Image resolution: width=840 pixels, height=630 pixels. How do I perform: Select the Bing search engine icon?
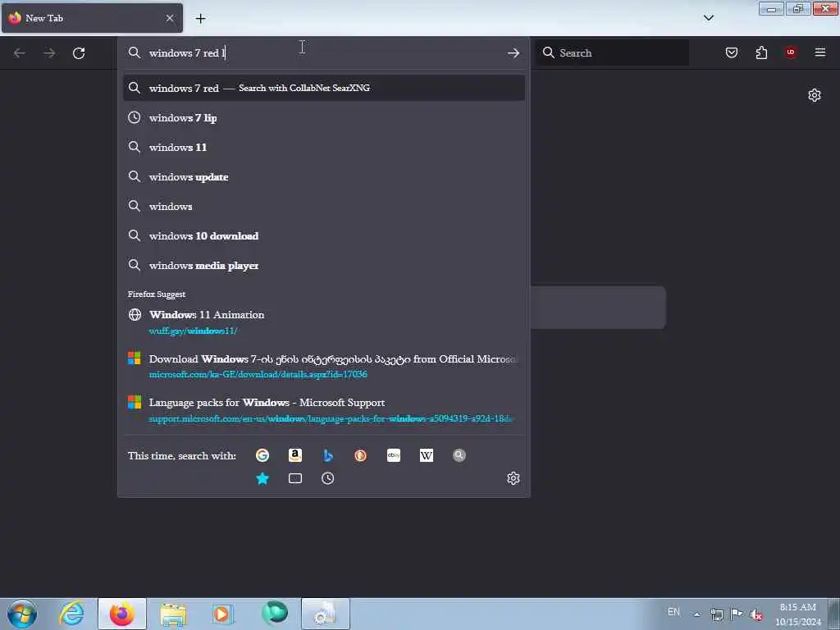click(328, 455)
